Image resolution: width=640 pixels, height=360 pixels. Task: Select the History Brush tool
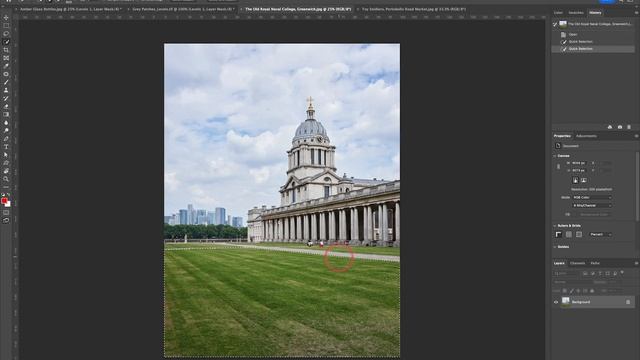coord(6,98)
